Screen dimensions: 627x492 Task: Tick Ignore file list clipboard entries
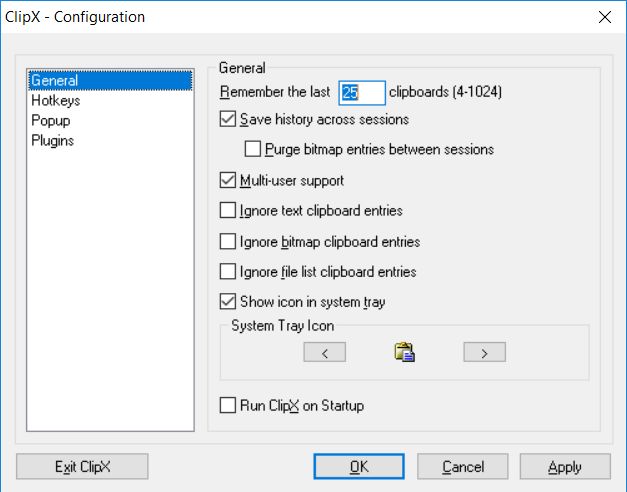point(228,272)
